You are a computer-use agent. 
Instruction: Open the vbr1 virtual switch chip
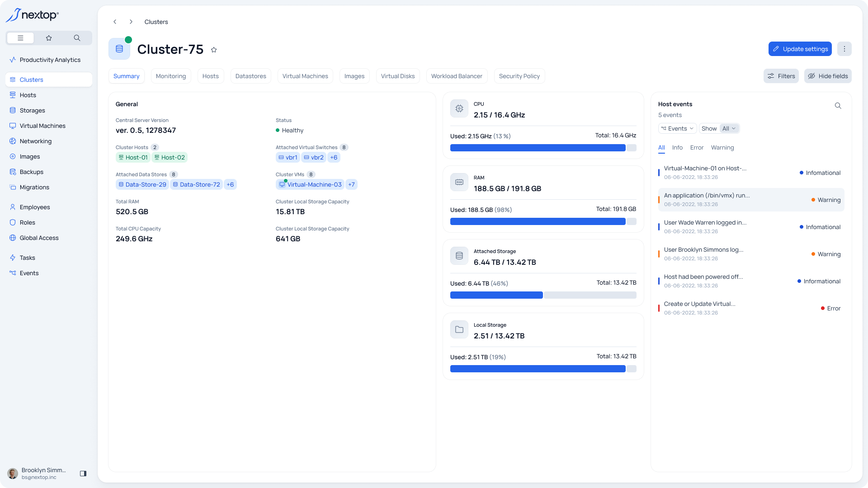(288, 157)
